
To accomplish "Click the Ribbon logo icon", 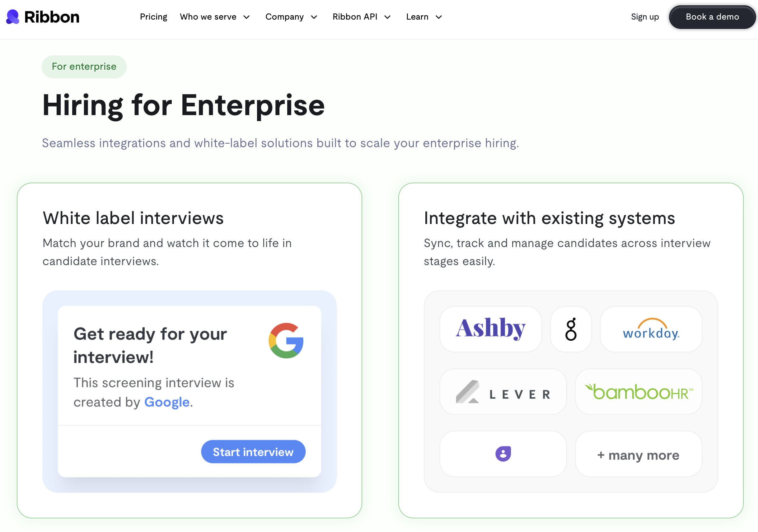I will 12,17.
